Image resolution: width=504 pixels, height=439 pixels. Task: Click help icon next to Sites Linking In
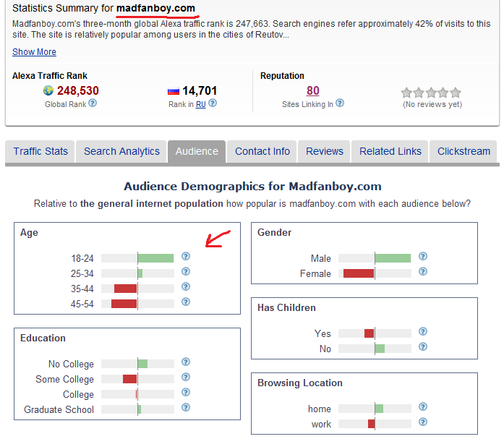340,103
